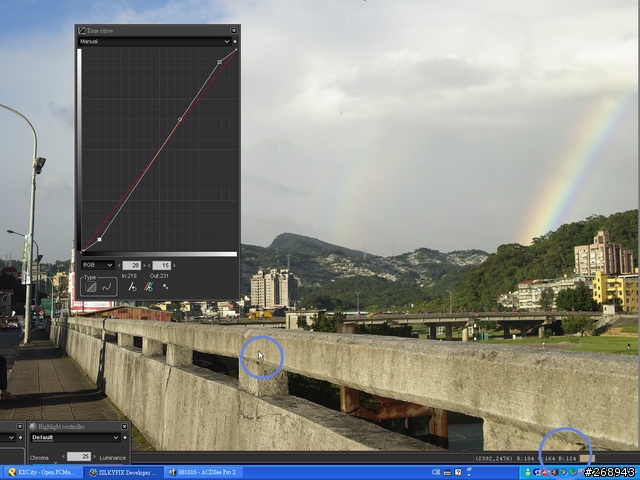Image resolution: width=640 pixels, height=480 pixels.
Task: Switch to the SILKYPIX Developer taskbar button
Action: [x=123, y=472]
